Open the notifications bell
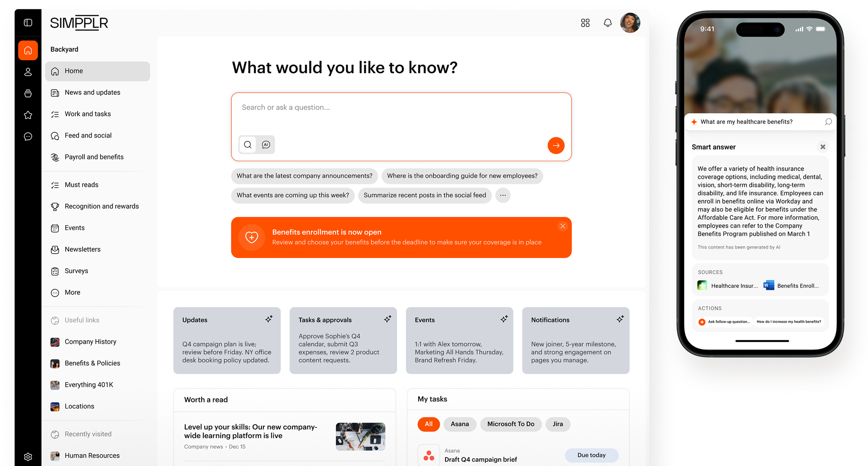This screenshot has height=466, width=868. click(608, 23)
